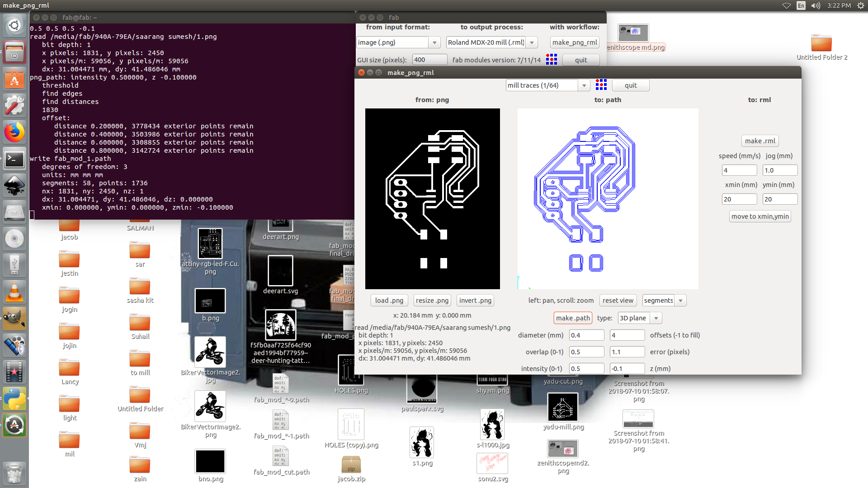Select zenithscope md.png on desktop
This screenshot has width=868, height=488.
635,38
